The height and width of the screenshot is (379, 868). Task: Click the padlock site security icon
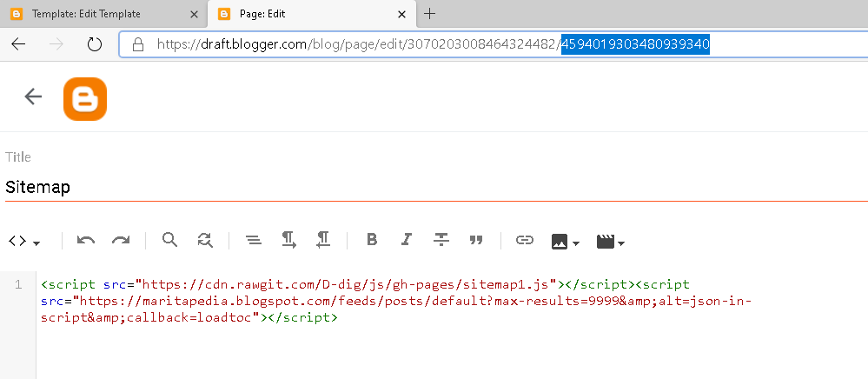138,44
